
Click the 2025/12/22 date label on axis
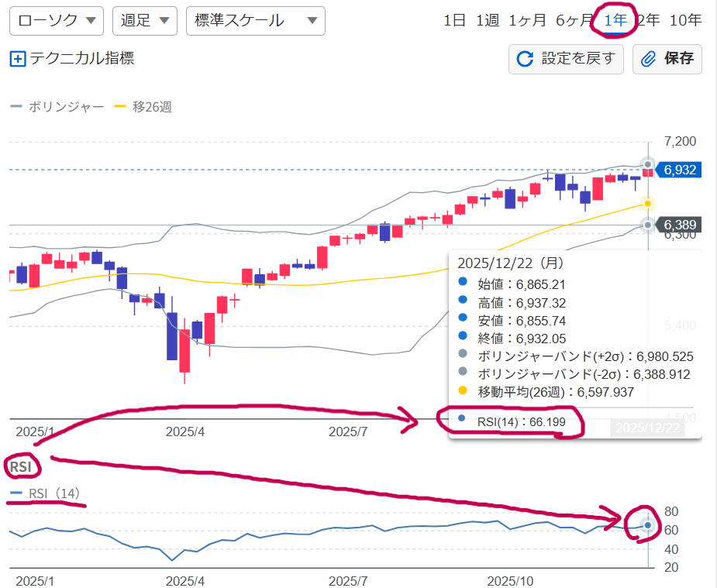(649, 428)
